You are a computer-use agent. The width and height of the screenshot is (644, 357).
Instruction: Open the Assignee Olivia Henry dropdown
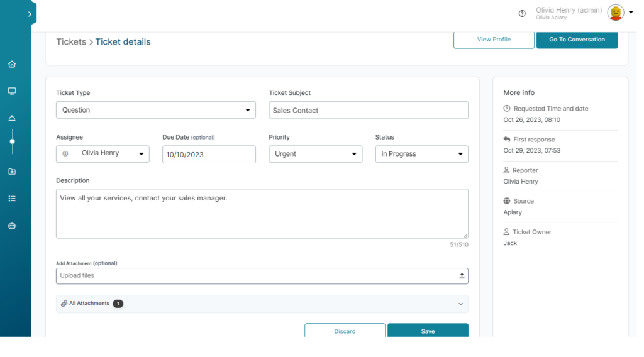coord(103,154)
